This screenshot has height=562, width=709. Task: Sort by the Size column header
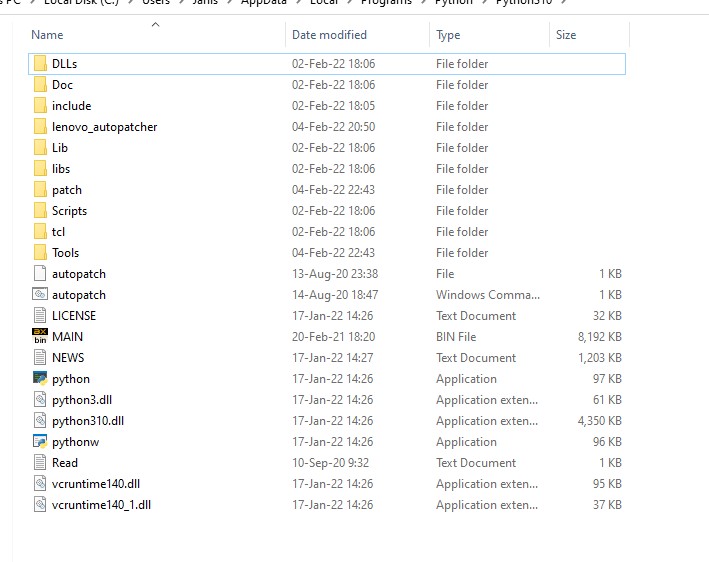pyautogui.click(x=566, y=35)
